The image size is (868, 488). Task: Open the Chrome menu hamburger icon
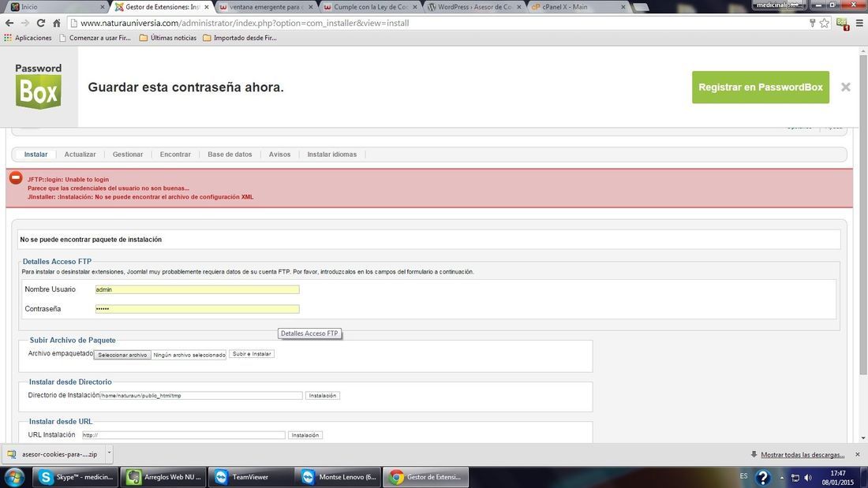(x=859, y=23)
